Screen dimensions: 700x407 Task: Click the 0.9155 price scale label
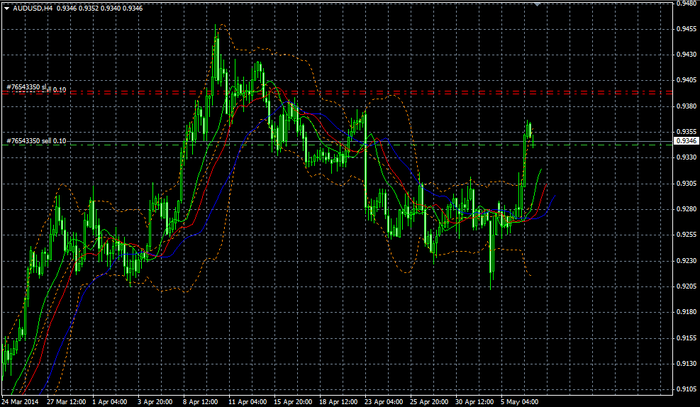pos(686,338)
